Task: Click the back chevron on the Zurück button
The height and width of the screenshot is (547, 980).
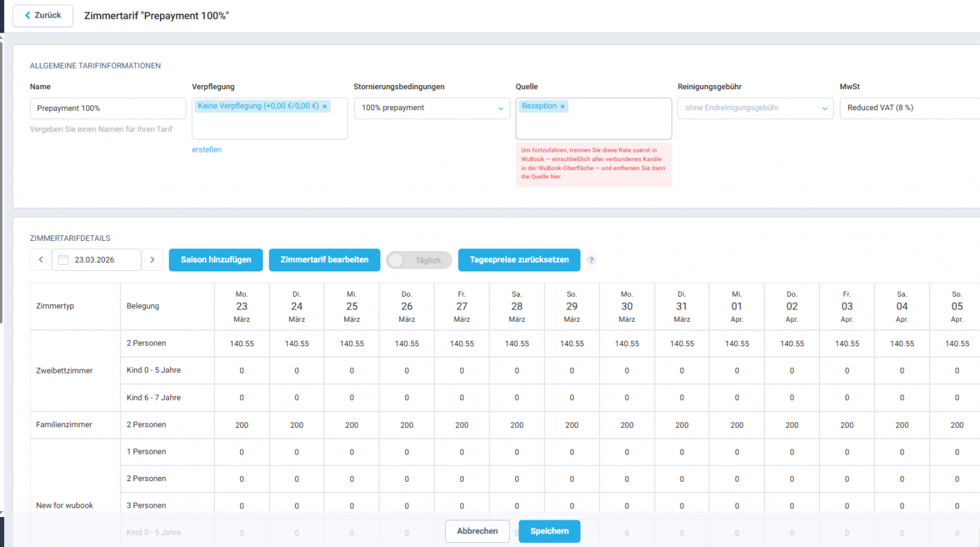Action: [x=27, y=16]
